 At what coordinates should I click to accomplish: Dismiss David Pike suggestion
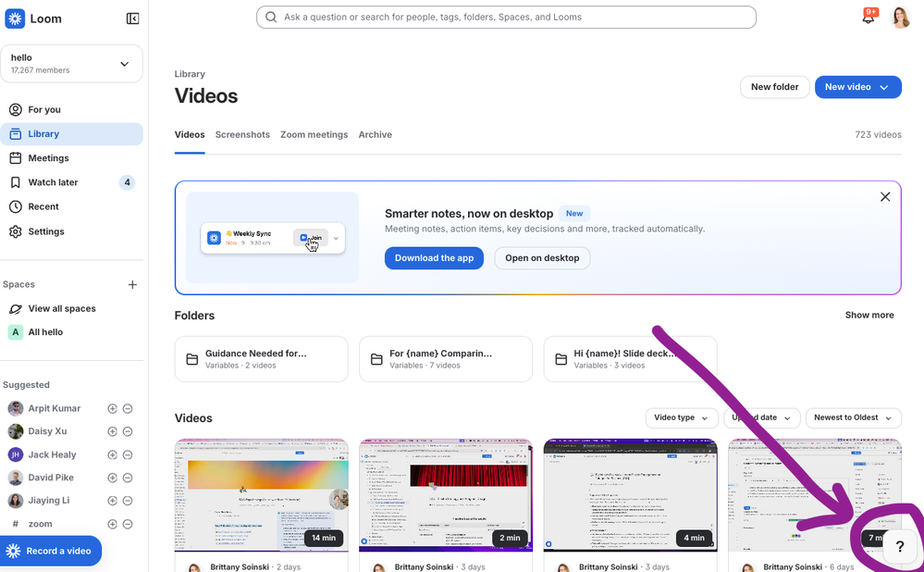[128, 478]
